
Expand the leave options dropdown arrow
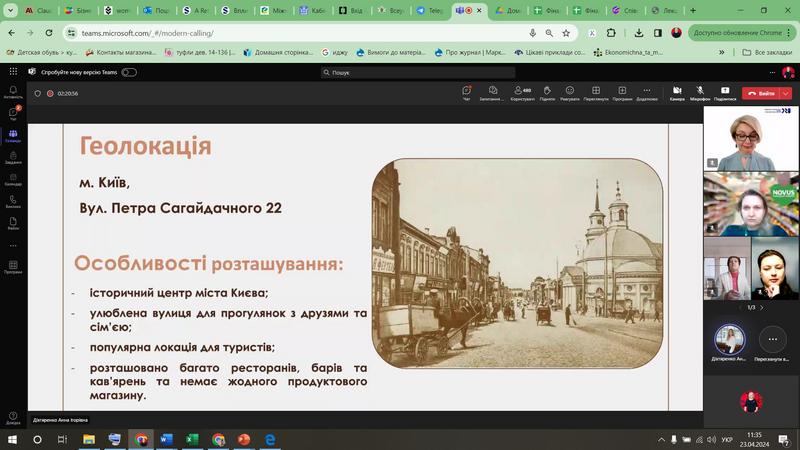click(x=786, y=93)
